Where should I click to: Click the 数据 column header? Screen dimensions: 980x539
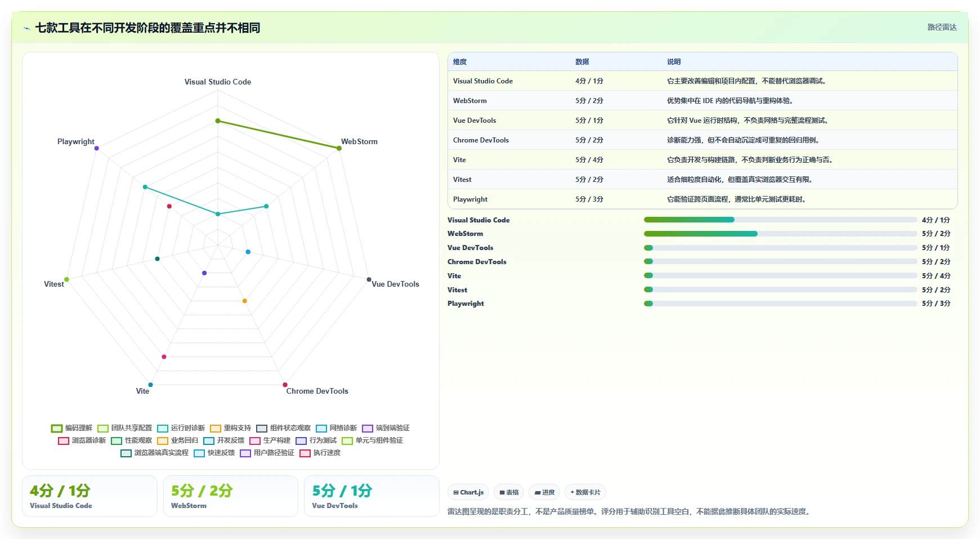[582, 62]
